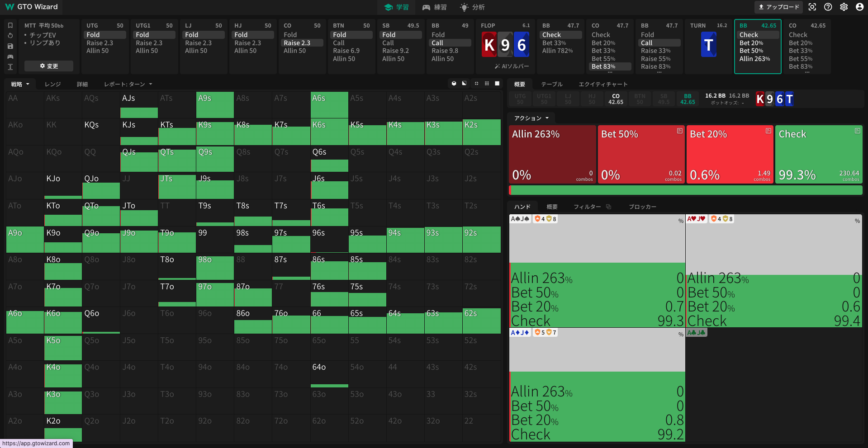Viewport: 868px width, 448px height.
Task: Click the percent toggle on the A♥J♥ hand panel
Action: (x=857, y=221)
